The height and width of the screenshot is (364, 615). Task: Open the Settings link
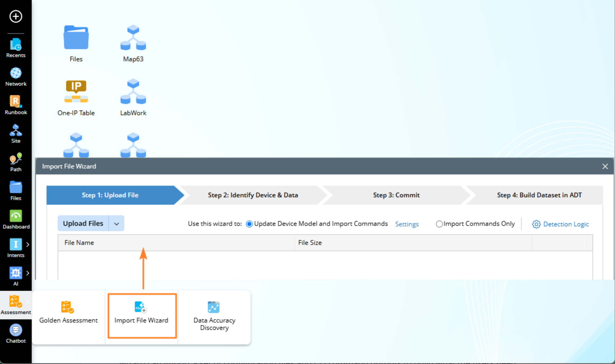(x=407, y=224)
